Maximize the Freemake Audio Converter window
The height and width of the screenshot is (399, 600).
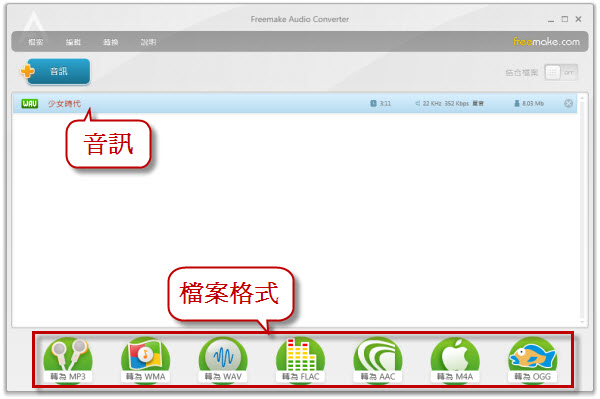(x=565, y=19)
